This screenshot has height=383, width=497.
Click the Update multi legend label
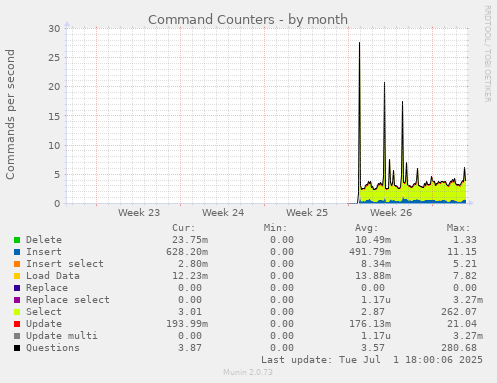coord(62,336)
